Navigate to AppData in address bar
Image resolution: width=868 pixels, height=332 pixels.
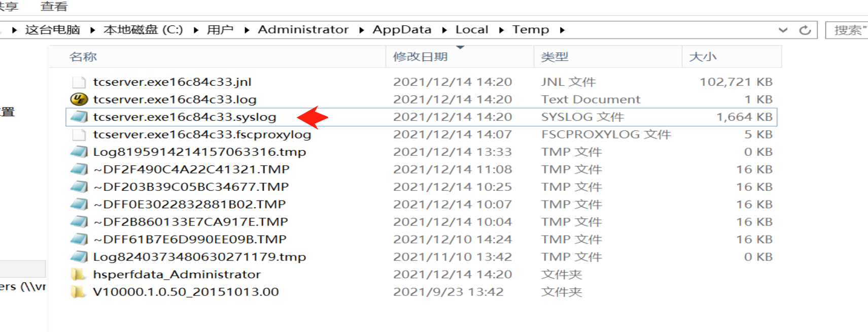pos(402,30)
